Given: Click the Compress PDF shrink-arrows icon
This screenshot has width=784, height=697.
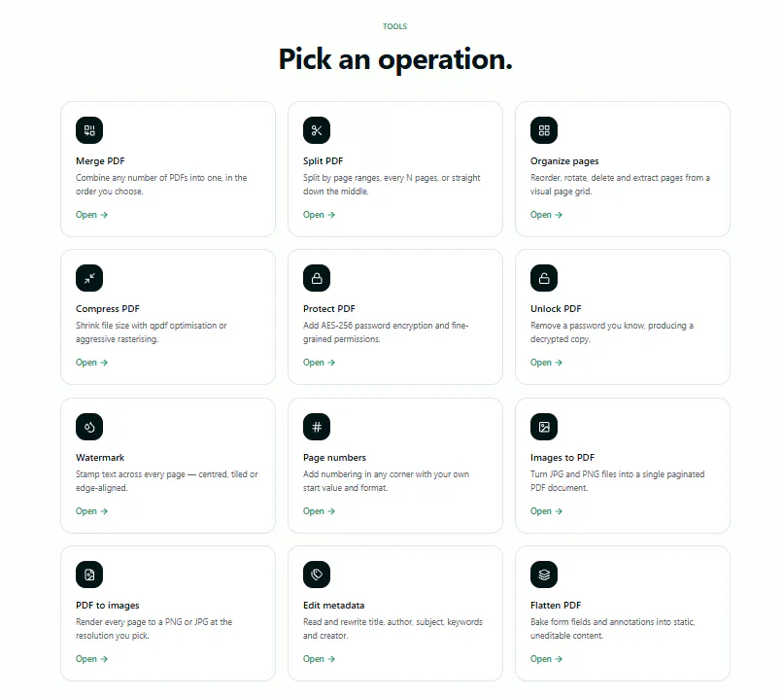Looking at the screenshot, I should tap(89, 278).
